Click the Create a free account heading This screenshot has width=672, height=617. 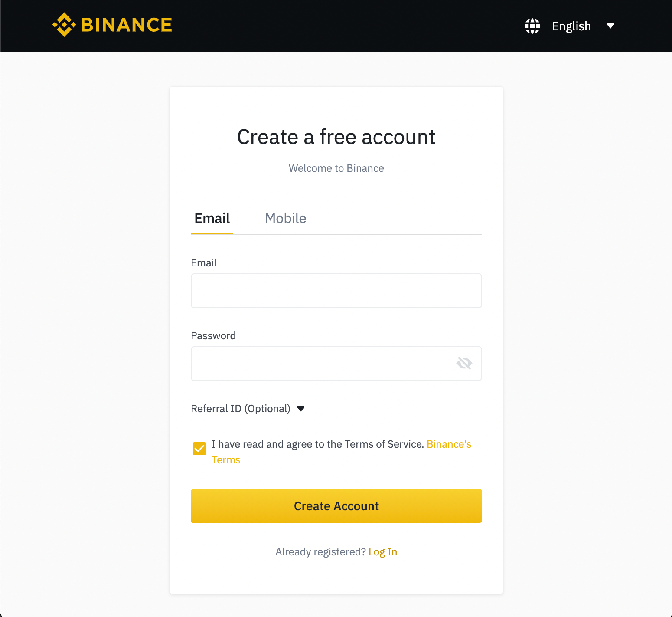[336, 137]
